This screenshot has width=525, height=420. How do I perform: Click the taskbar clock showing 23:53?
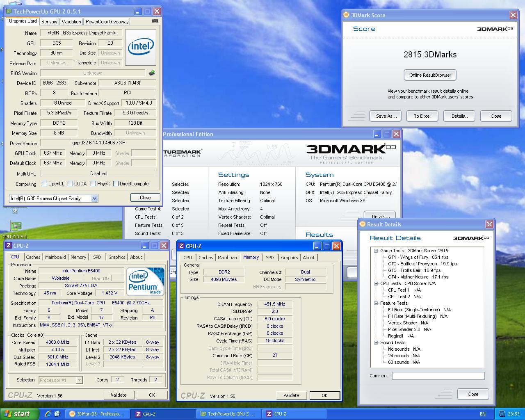514,414
